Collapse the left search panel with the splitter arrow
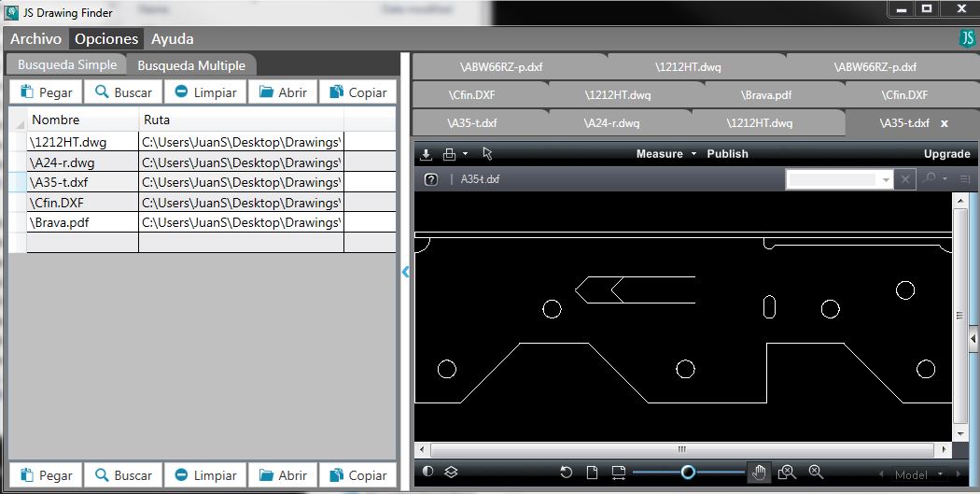This screenshot has height=494, width=980. tap(405, 272)
